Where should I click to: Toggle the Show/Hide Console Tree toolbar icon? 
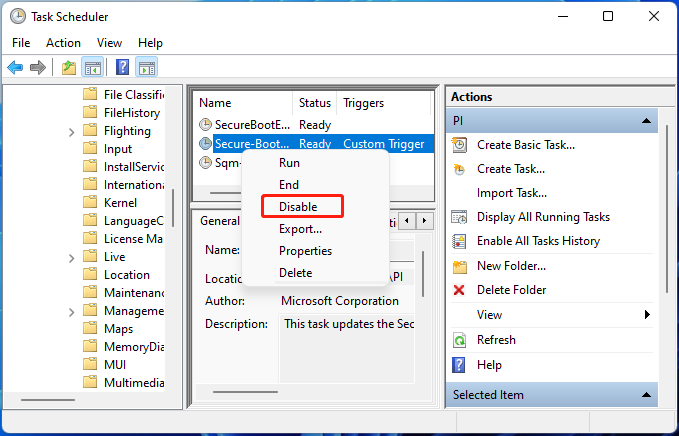pos(92,67)
